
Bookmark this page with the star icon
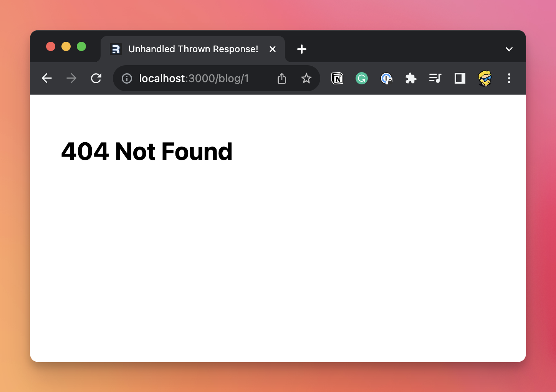(306, 79)
